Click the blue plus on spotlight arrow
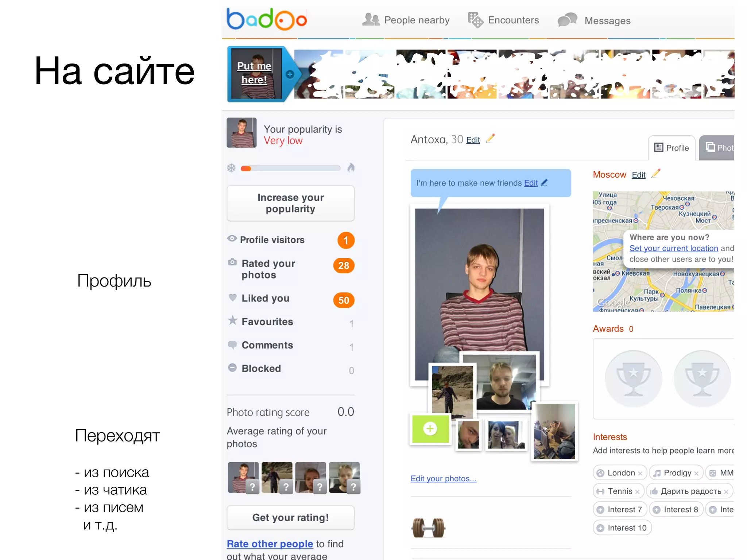The image size is (747, 560). 290,74
